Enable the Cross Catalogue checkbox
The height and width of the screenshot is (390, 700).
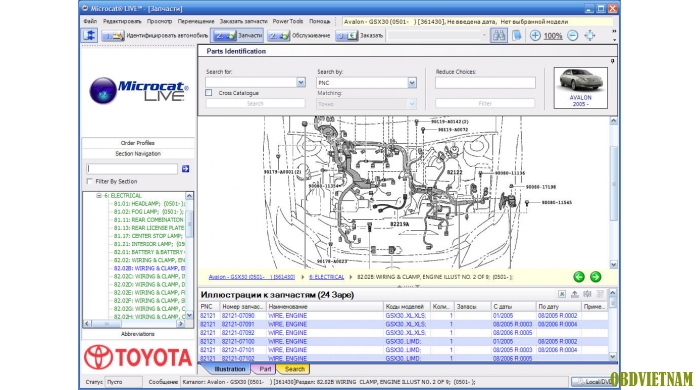(x=208, y=93)
